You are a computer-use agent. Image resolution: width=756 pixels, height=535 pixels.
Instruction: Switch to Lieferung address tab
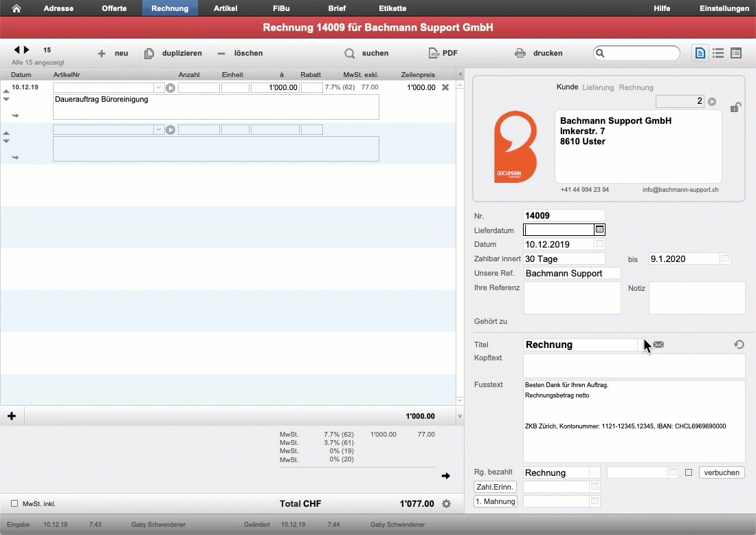[598, 87]
